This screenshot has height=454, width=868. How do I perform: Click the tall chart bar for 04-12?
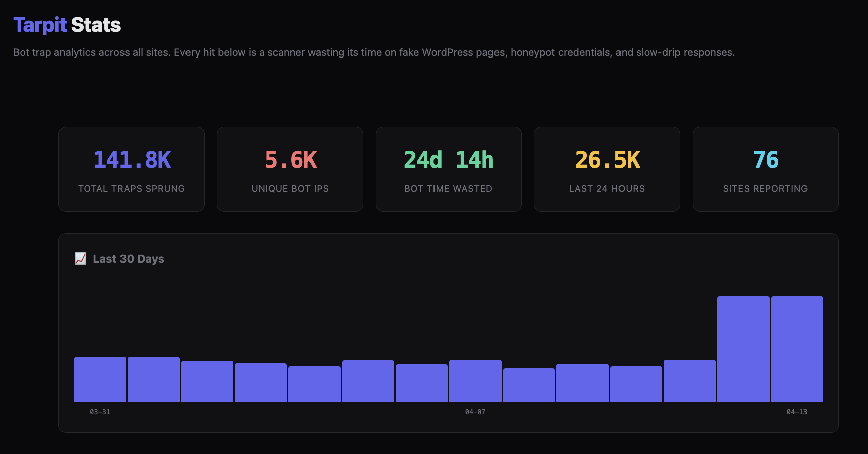[x=743, y=349]
